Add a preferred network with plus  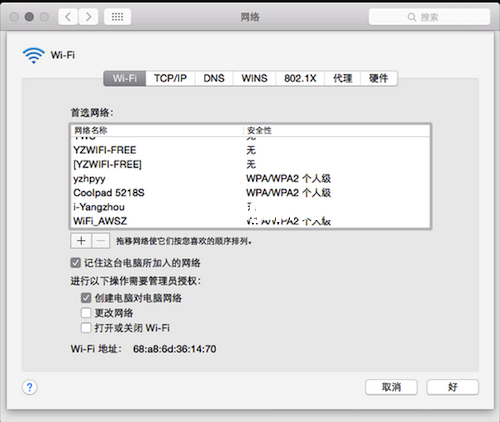pos(81,241)
